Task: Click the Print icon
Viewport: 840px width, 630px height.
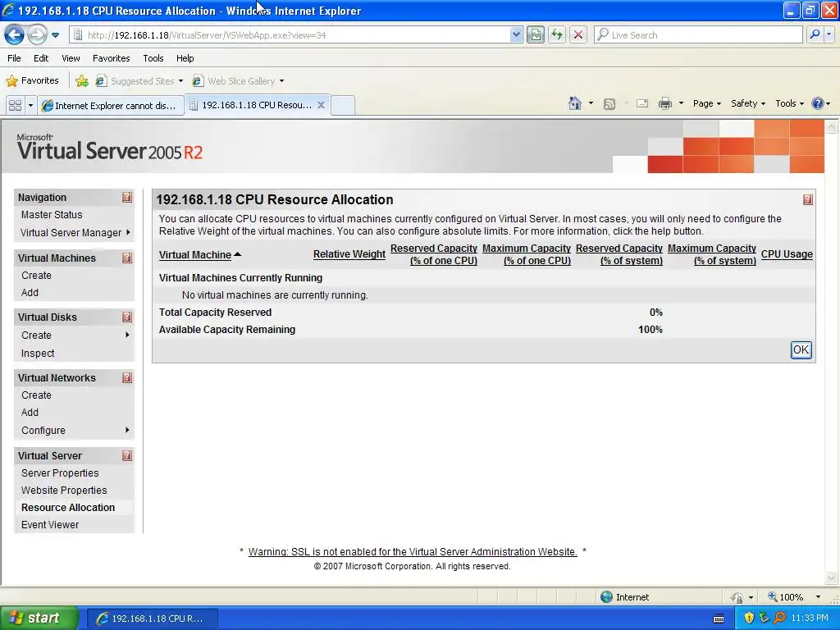Action: (664, 104)
